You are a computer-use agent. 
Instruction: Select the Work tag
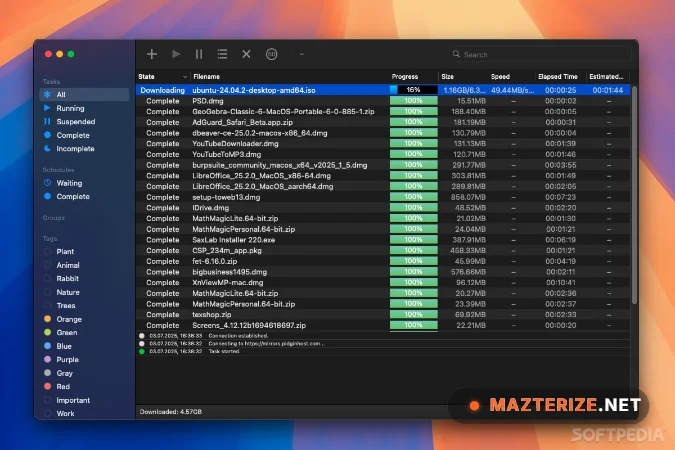tap(84, 413)
